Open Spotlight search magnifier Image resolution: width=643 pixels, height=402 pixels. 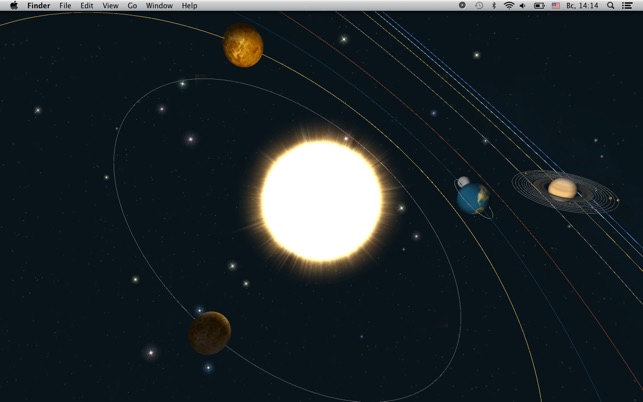click(x=611, y=6)
